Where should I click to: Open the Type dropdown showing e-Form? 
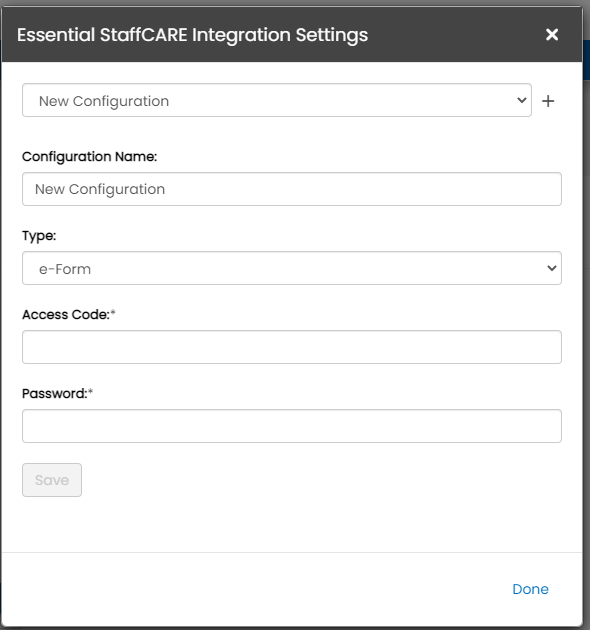(292, 268)
